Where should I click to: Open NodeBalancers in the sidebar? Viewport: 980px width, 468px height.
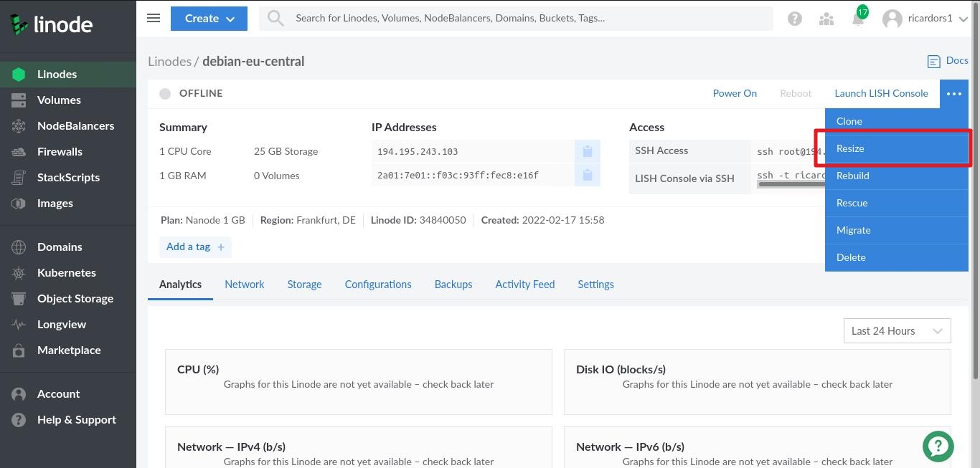68,126
